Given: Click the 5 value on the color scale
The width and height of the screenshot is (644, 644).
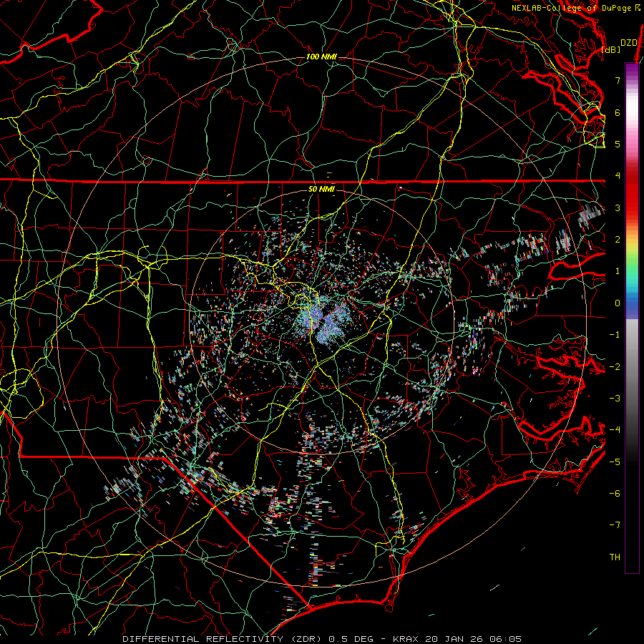Looking at the screenshot, I should [x=618, y=144].
